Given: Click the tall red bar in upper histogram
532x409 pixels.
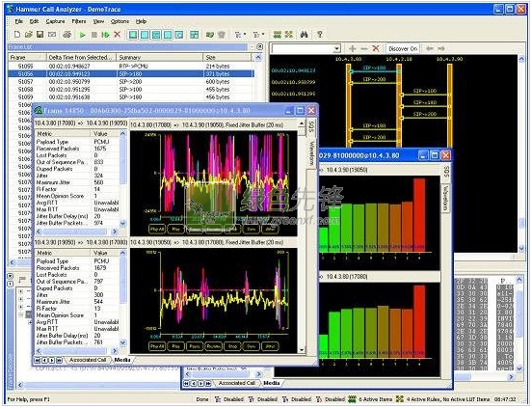Looking at the screenshot, I should coord(419,215).
